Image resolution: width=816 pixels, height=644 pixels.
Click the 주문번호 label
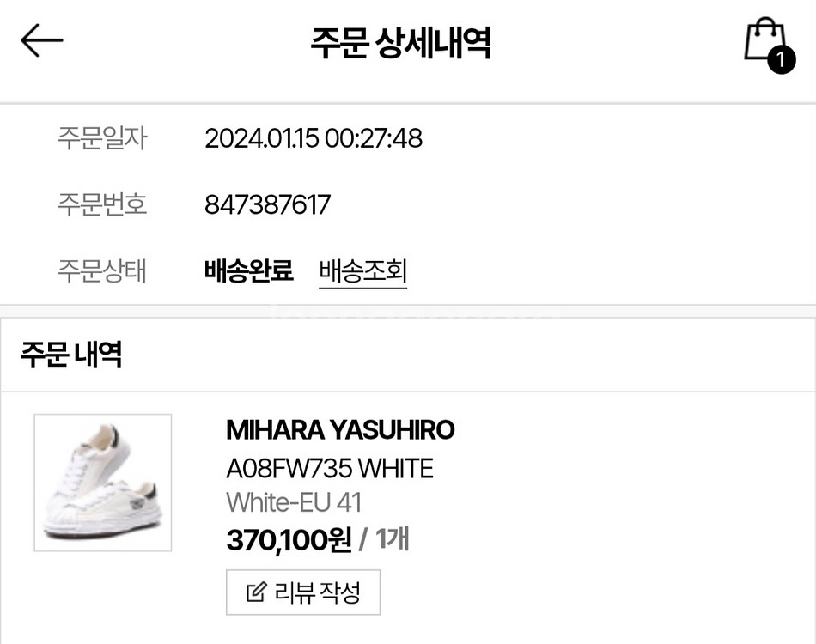102,205
